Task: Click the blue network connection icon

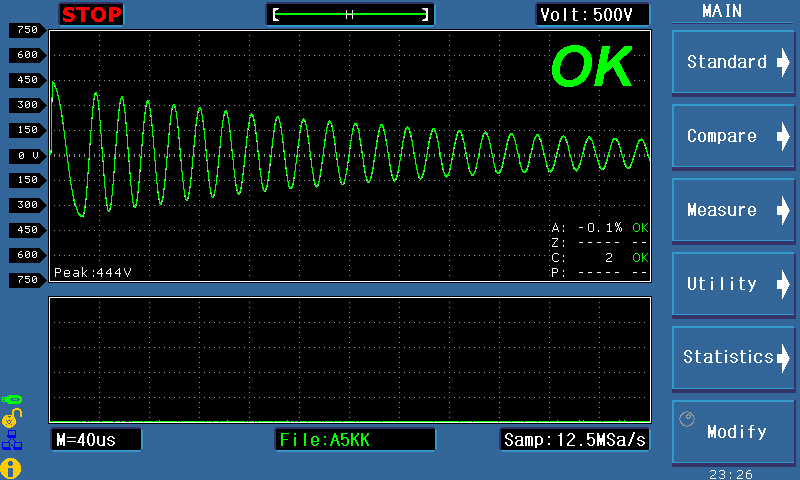Action: tap(11, 441)
